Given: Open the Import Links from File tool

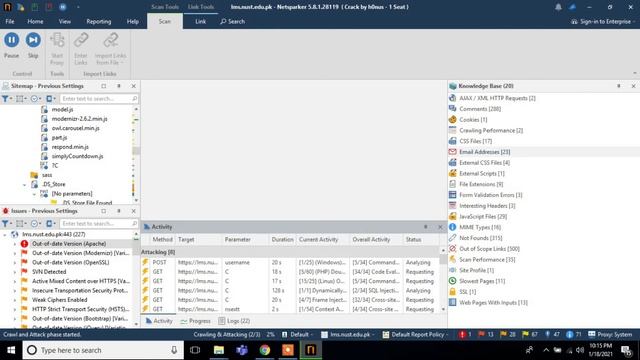Looking at the screenshot, I should pos(110,49).
